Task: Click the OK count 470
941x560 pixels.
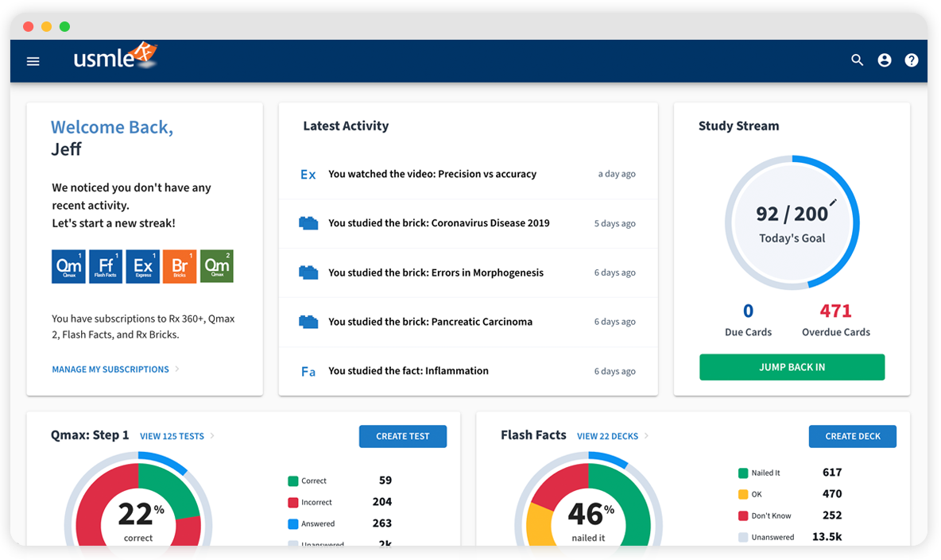Action: click(x=832, y=494)
